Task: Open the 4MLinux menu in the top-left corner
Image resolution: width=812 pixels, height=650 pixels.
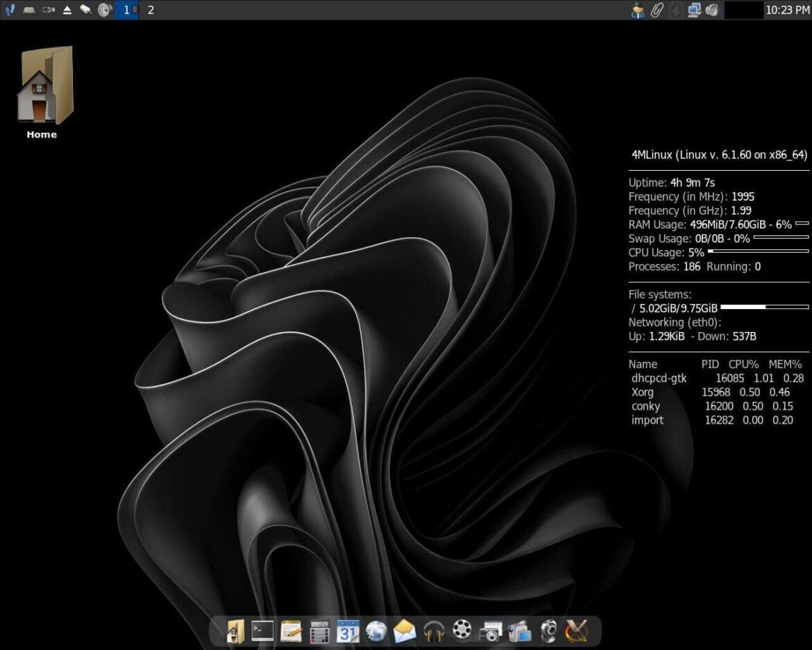Action: click(10, 10)
